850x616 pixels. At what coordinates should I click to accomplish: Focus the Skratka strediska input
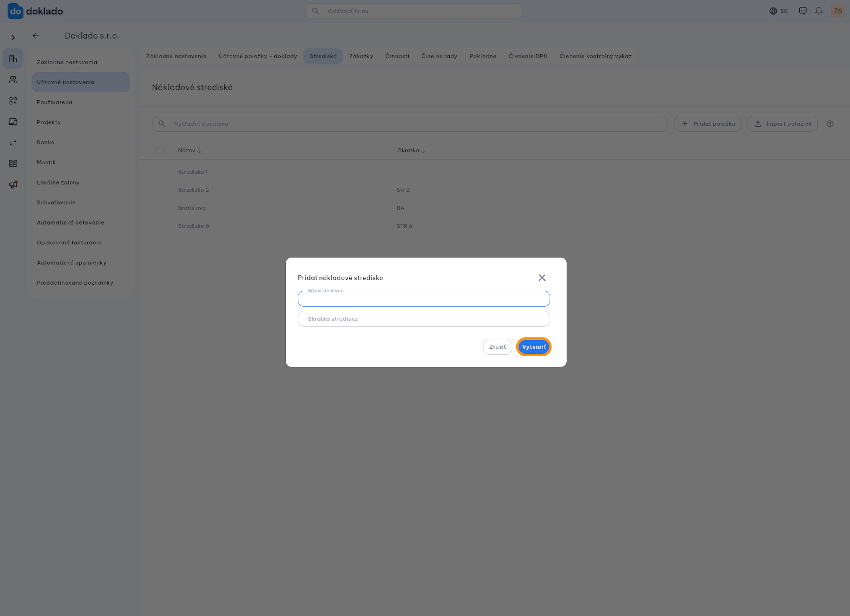click(424, 319)
